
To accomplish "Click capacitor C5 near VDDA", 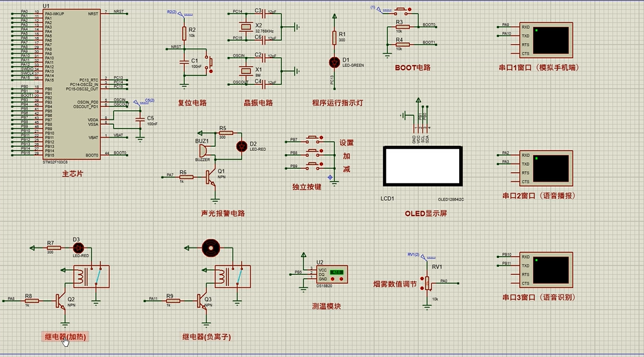I will 141,119.
